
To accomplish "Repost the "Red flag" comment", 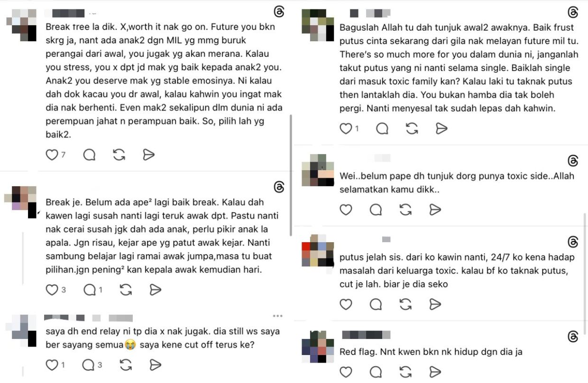I will [x=405, y=372].
